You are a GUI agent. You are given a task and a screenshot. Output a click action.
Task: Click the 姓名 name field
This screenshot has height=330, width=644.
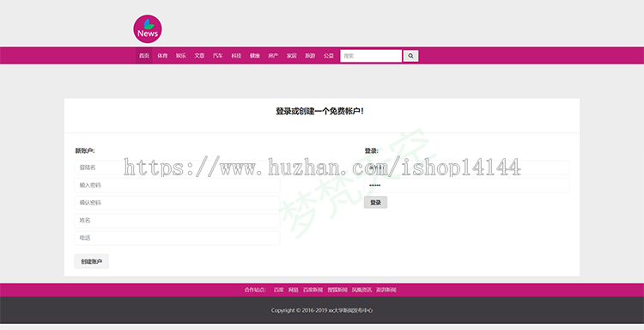pyautogui.click(x=177, y=221)
